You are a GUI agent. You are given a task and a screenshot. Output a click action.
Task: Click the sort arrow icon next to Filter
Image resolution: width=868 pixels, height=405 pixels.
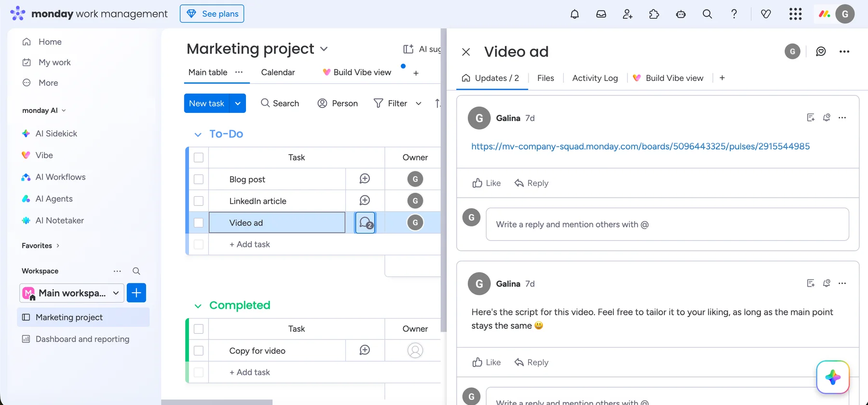point(437,103)
